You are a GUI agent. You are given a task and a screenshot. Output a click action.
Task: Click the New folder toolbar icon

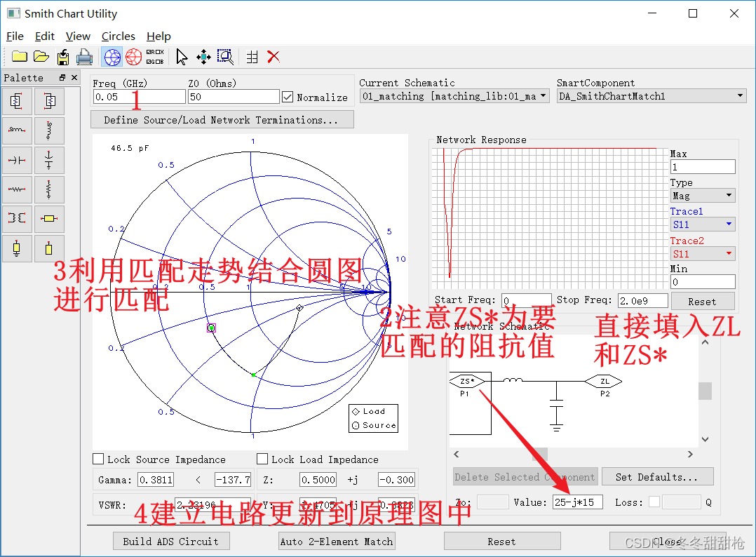[20, 57]
